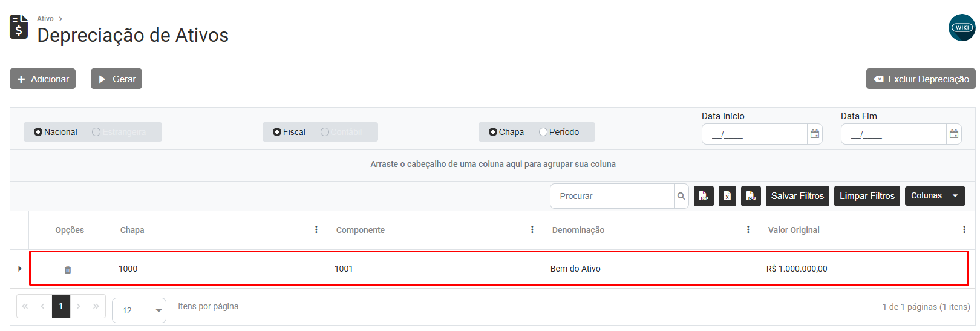Open the Data Fim calendar picker
This screenshot has height=331, width=980.
954,134
